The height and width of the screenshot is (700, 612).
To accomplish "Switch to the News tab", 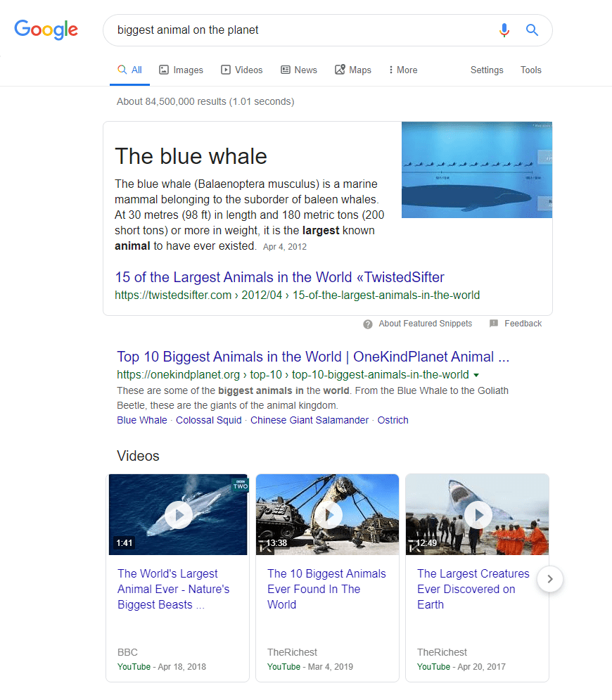I will (299, 70).
